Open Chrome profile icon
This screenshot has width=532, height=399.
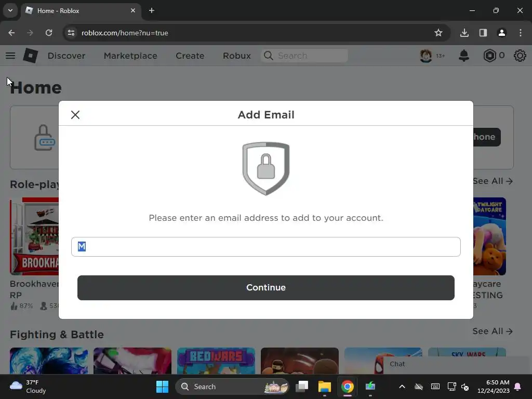(x=502, y=33)
